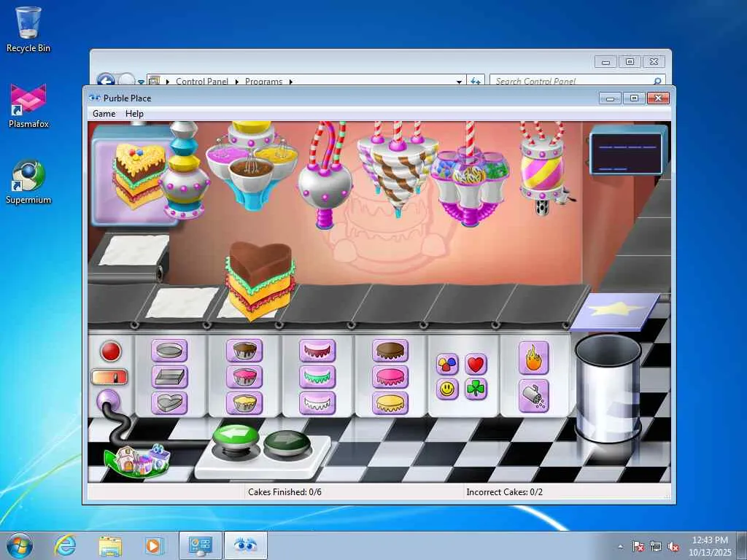Open the Help menu

point(134,114)
